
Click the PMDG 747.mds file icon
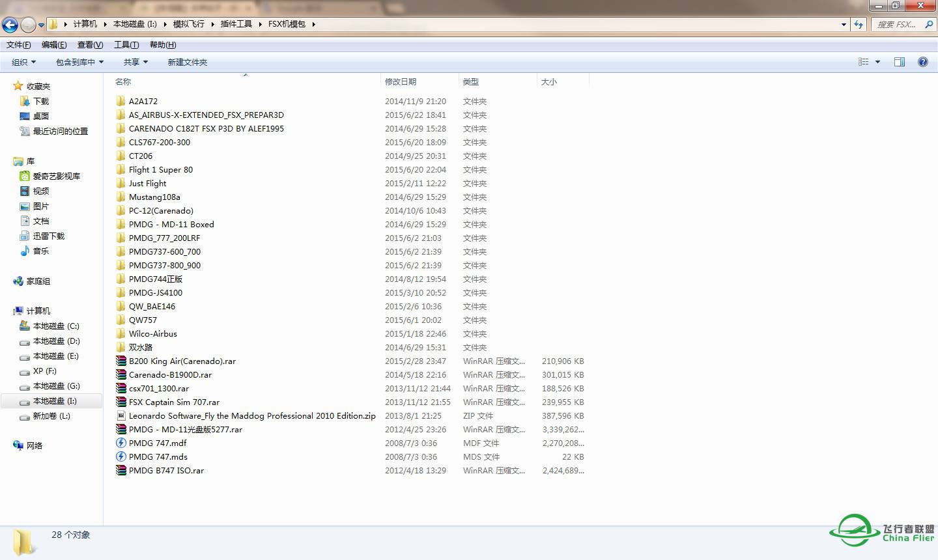[121, 457]
